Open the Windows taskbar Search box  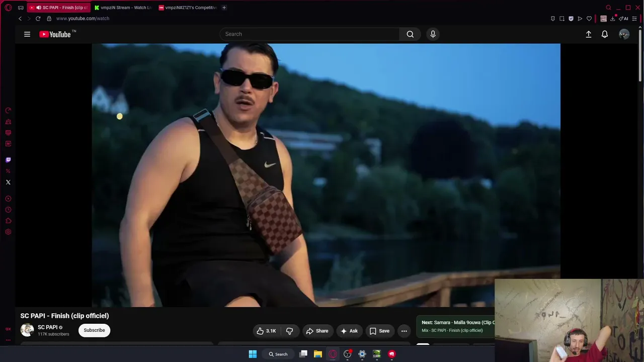click(278, 354)
